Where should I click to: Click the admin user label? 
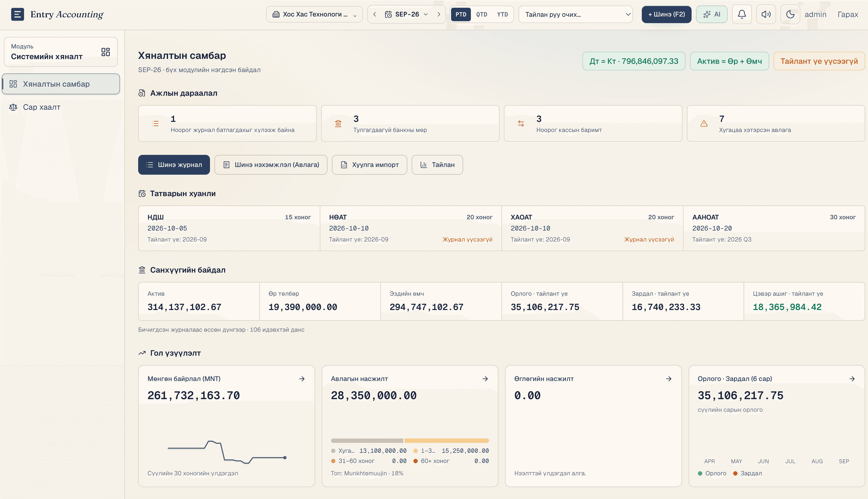[x=815, y=14]
